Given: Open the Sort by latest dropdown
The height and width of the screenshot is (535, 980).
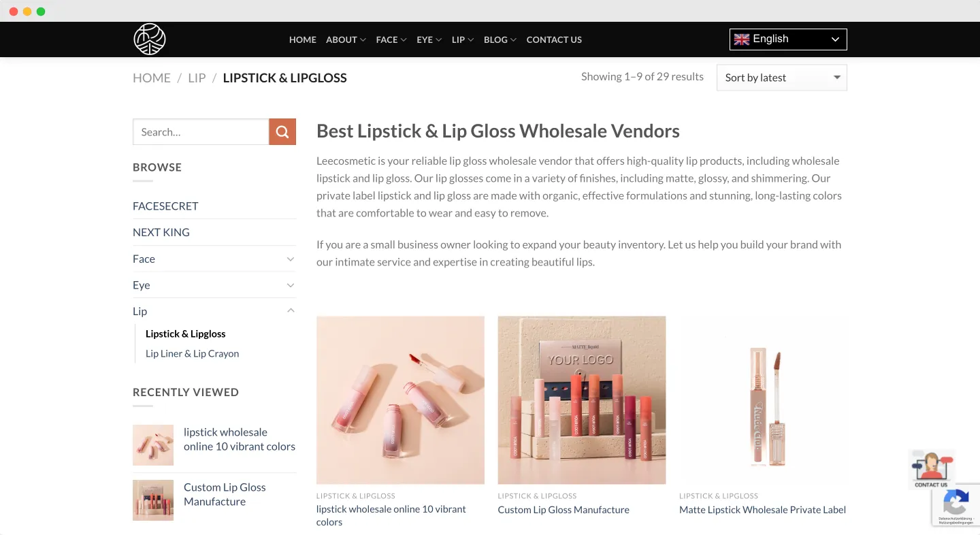Looking at the screenshot, I should 781,78.
